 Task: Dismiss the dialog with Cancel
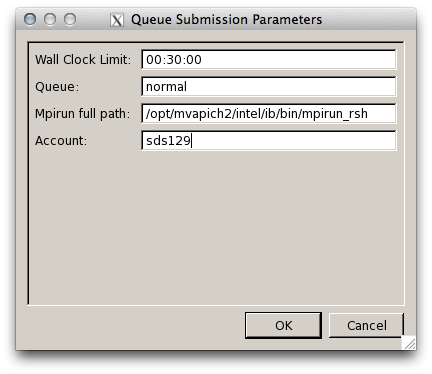(x=366, y=325)
